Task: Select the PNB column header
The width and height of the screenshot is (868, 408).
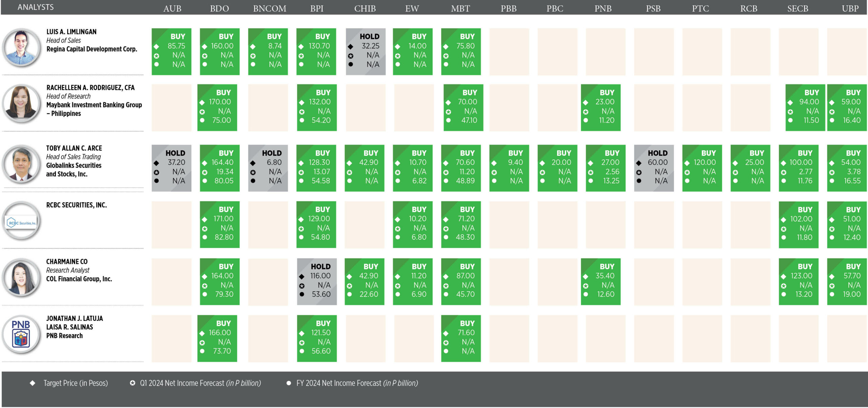Action: [603, 8]
